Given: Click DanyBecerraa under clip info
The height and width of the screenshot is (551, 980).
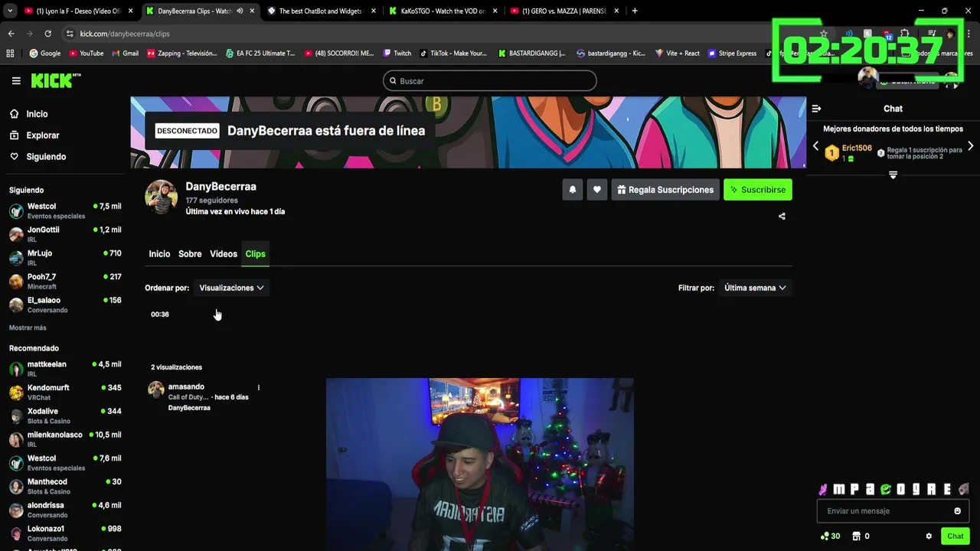Looking at the screenshot, I should [x=189, y=408].
